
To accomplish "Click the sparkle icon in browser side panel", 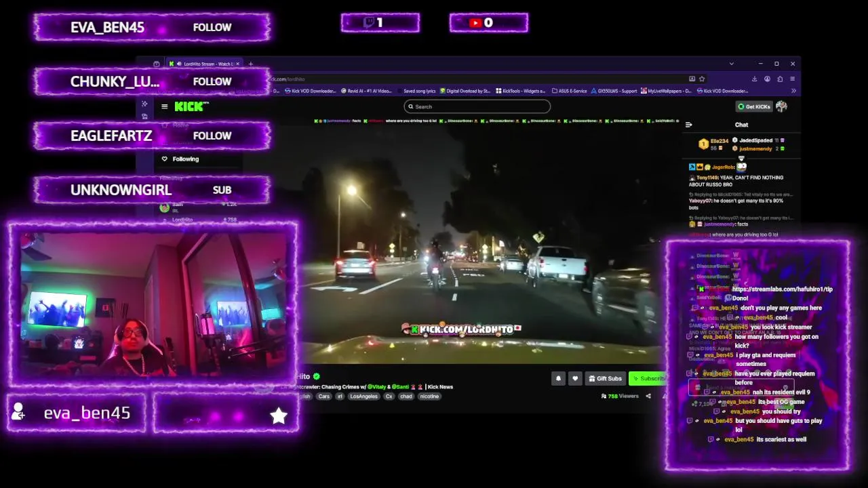I will pyautogui.click(x=144, y=104).
